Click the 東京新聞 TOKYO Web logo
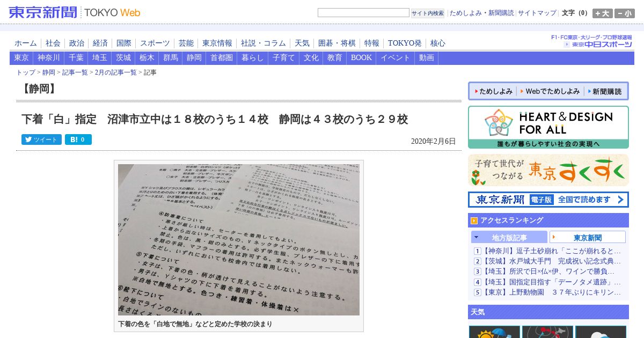 click(x=75, y=12)
